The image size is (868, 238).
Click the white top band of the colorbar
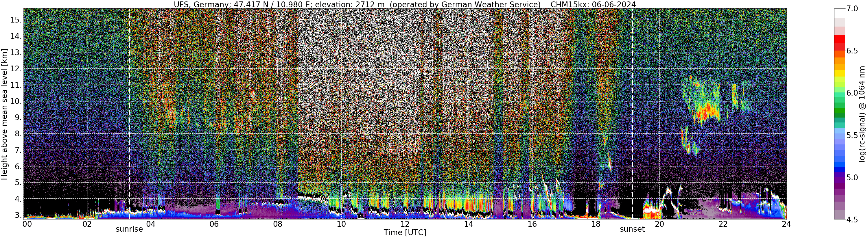coord(839,13)
